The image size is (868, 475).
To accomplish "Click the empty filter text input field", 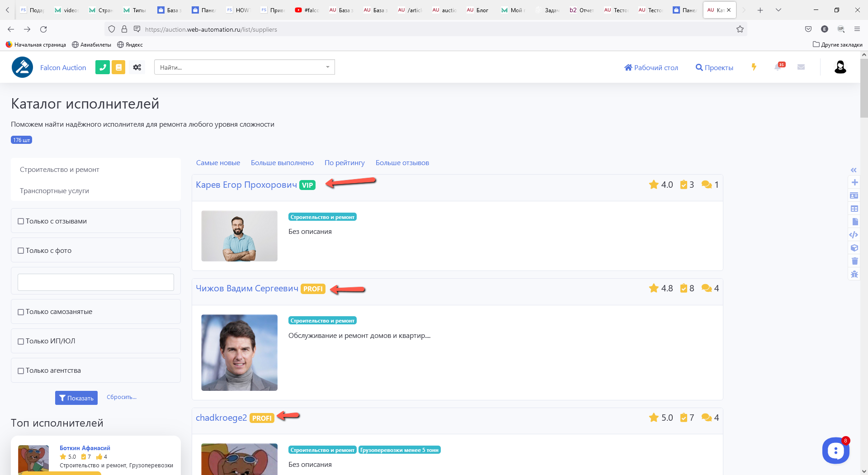I will (x=96, y=282).
